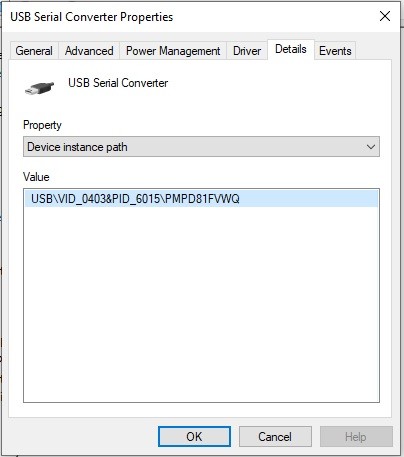Click the USB connector device icon
Image resolution: width=404 pixels, height=457 pixels.
tap(39, 88)
